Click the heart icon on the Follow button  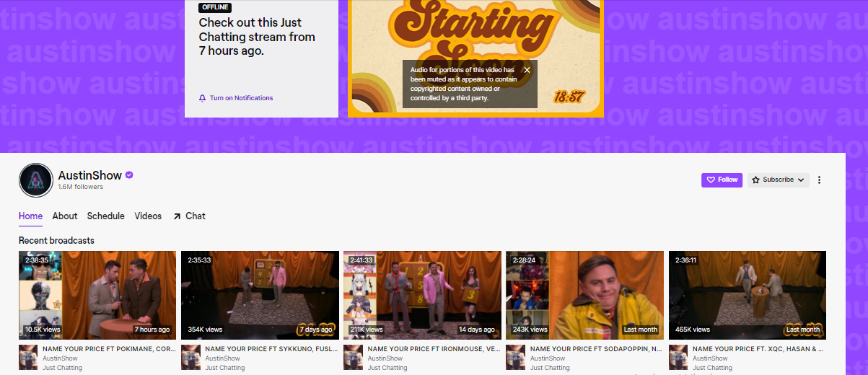(711, 180)
